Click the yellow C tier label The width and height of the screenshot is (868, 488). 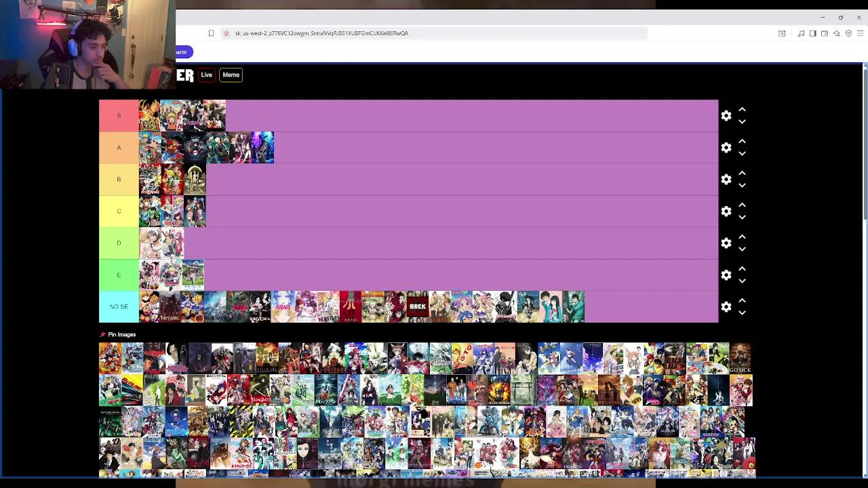click(x=119, y=211)
